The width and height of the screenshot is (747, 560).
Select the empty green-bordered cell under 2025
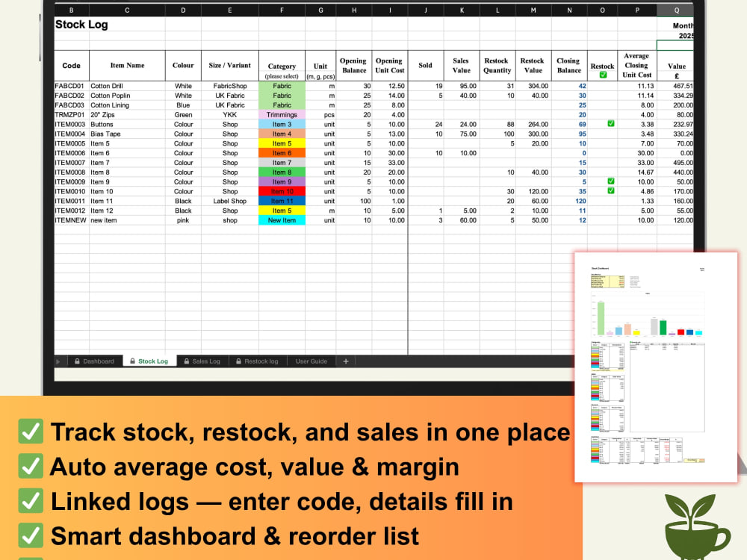pyautogui.click(x=675, y=46)
